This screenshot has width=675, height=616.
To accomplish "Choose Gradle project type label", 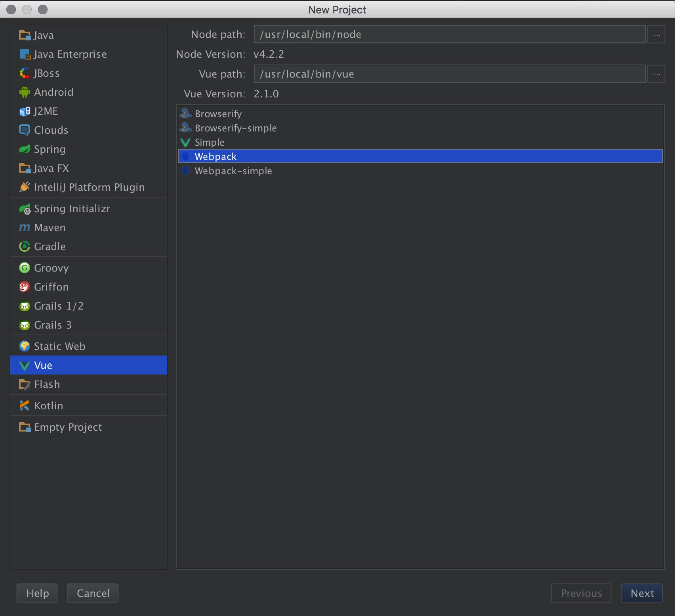I will point(50,247).
